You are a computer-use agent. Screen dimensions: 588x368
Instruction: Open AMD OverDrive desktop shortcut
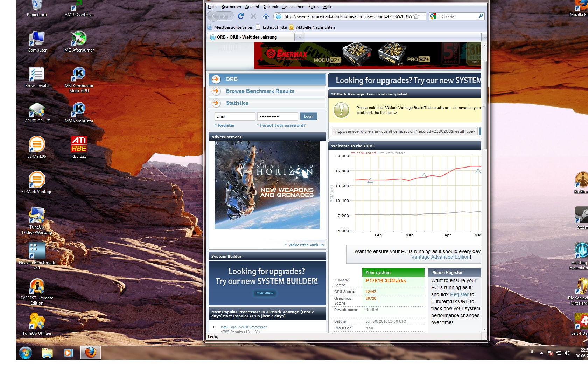79,9
